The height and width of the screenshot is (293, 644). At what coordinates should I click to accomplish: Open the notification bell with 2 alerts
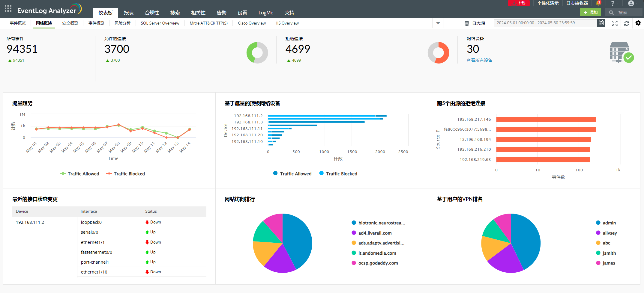[x=598, y=3]
